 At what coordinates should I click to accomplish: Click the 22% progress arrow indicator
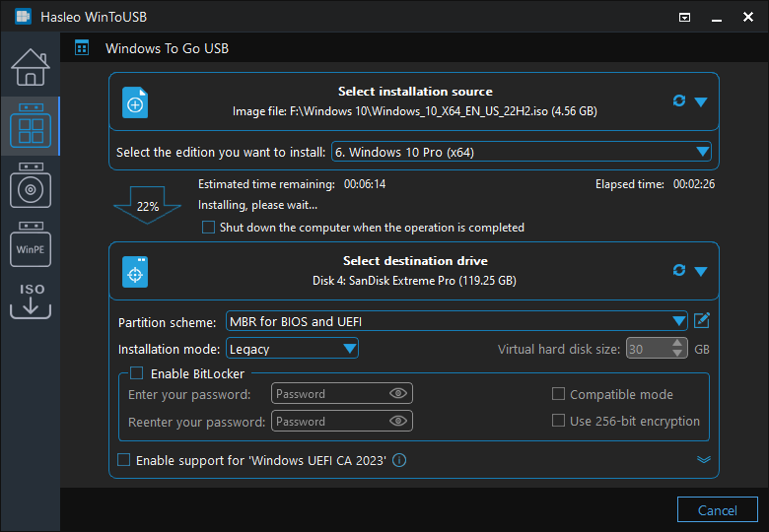coord(147,205)
